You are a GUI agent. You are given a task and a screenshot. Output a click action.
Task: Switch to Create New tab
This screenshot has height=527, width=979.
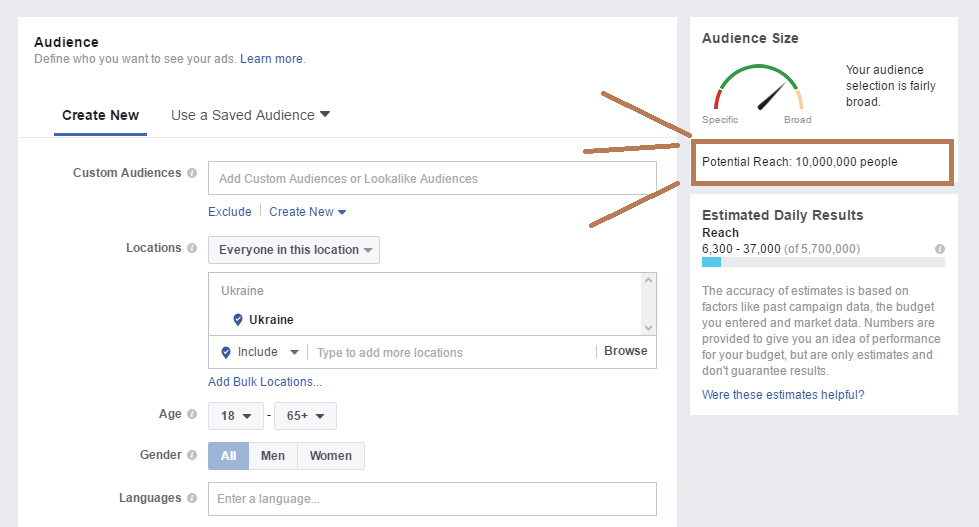(x=100, y=115)
